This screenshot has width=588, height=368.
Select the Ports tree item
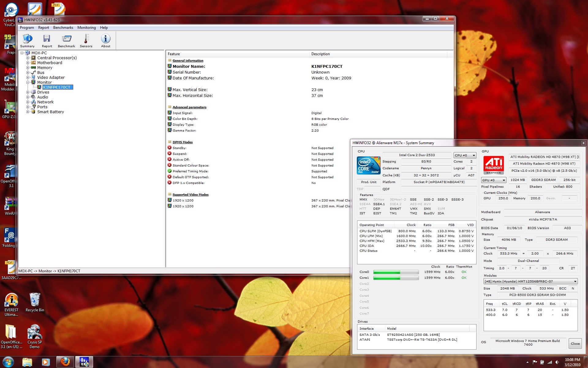click(x=42, y=107)
